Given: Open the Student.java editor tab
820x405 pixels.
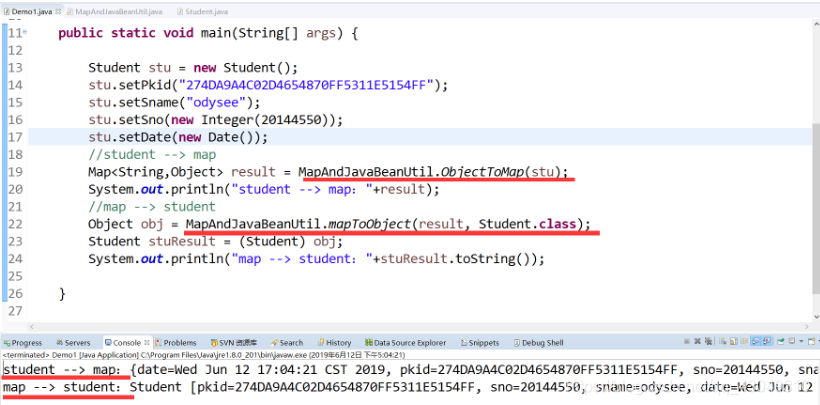Looking at the screenshot, I should pyautogui.click(x=201, y=11).
